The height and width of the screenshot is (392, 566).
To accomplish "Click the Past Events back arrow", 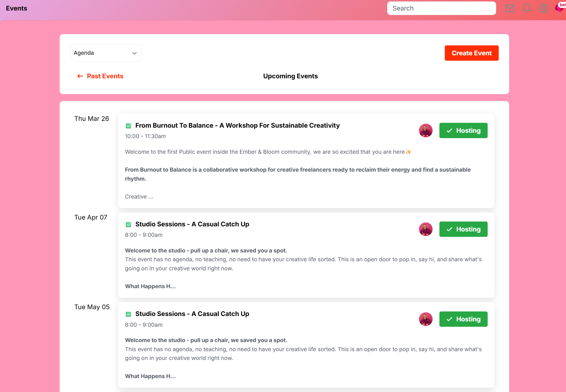I will [x=80, y=76].
